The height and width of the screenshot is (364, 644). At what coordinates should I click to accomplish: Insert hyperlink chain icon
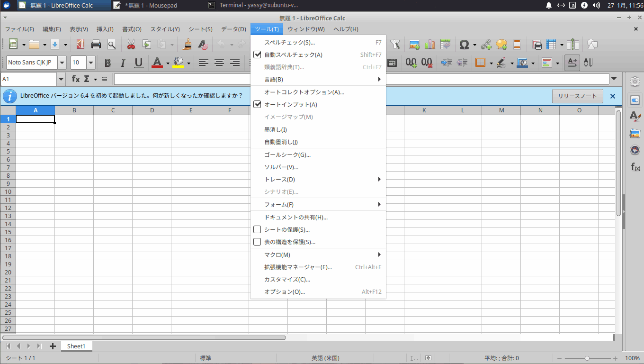pos(486,45)
